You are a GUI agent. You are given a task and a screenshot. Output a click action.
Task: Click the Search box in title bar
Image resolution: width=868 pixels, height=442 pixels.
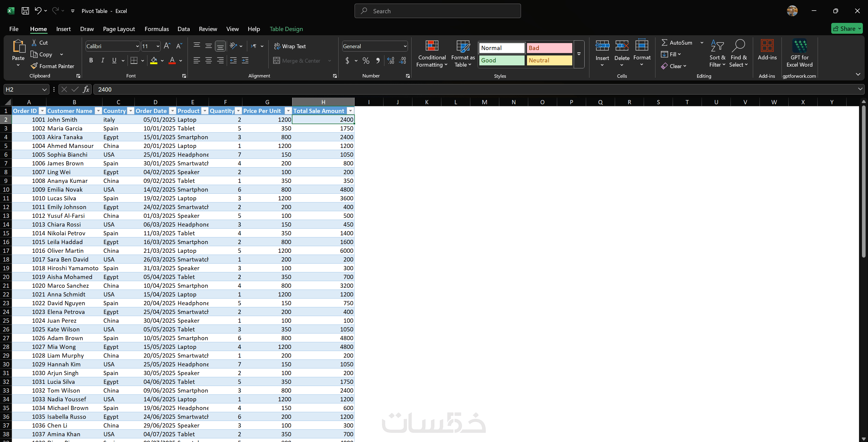coord(437,11)
